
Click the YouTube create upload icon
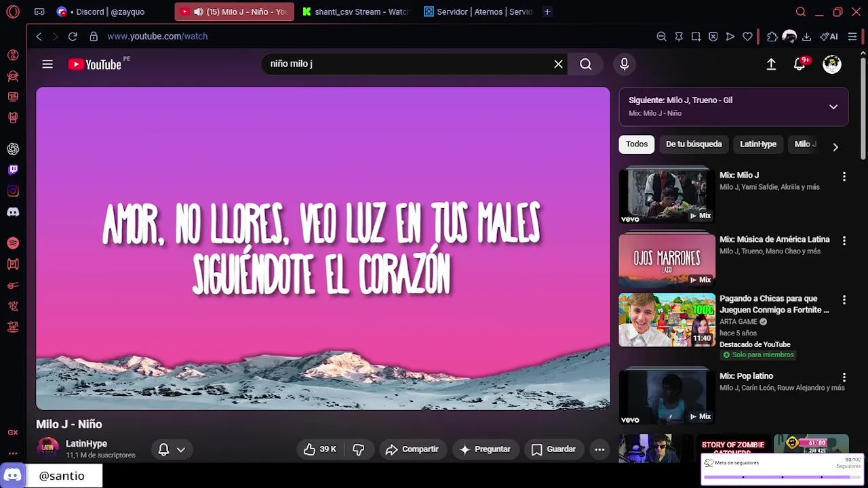tap(771, 64)
